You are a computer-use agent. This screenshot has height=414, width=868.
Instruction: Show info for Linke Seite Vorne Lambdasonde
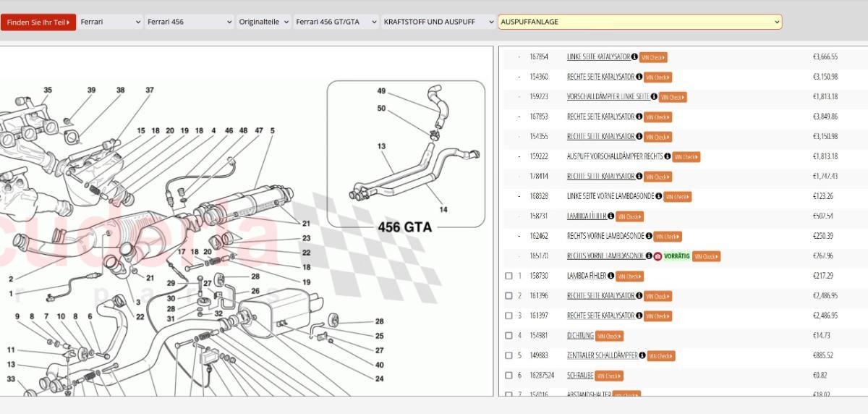659,196
